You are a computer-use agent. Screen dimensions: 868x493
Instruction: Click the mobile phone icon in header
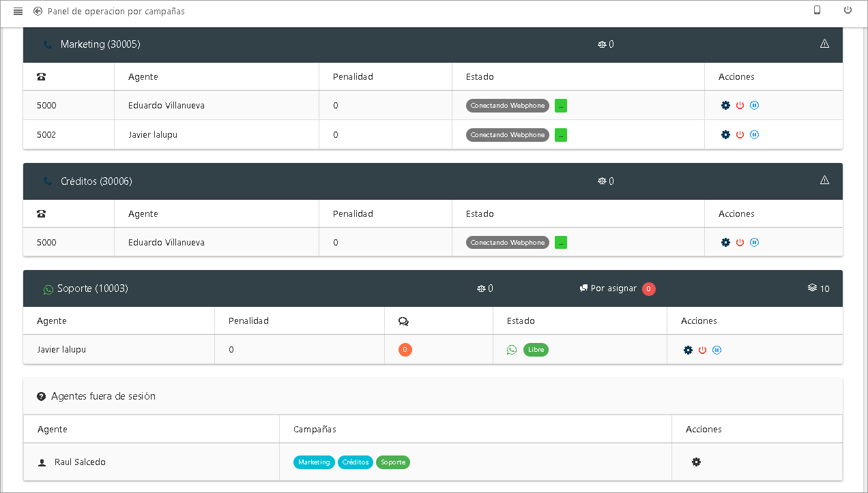(817, 10)
